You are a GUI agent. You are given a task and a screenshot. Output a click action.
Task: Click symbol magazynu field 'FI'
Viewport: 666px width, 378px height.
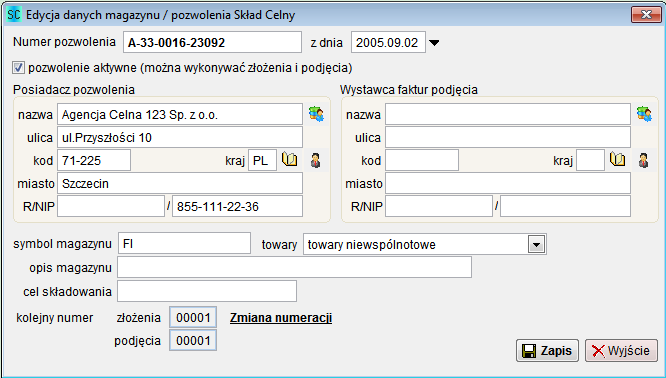click(184, 243)
